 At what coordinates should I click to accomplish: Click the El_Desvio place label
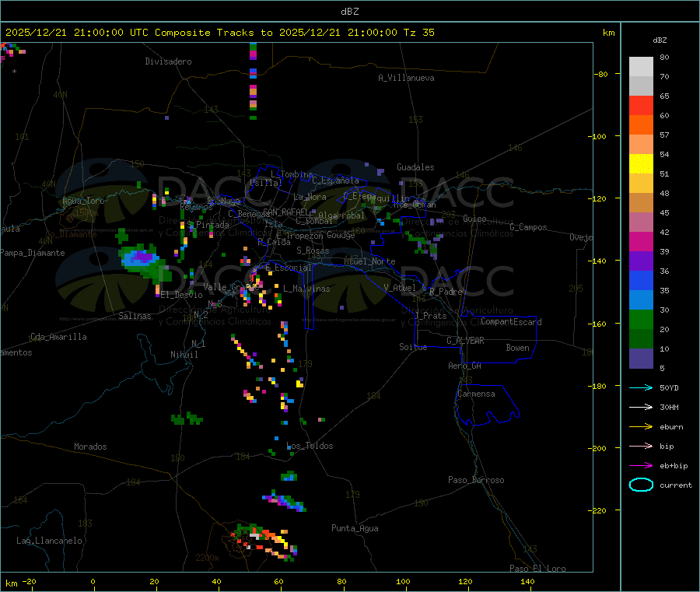(x=182, y=295)
